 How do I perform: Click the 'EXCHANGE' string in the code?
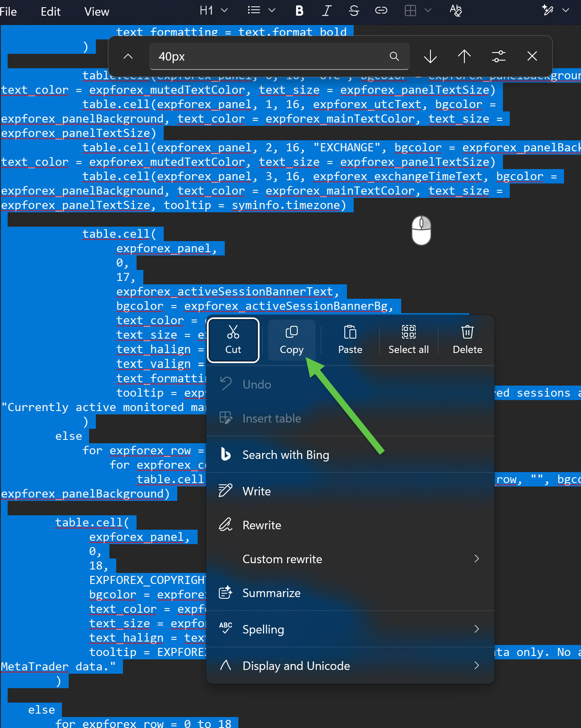pyautogui.click(x=347, y=147)
